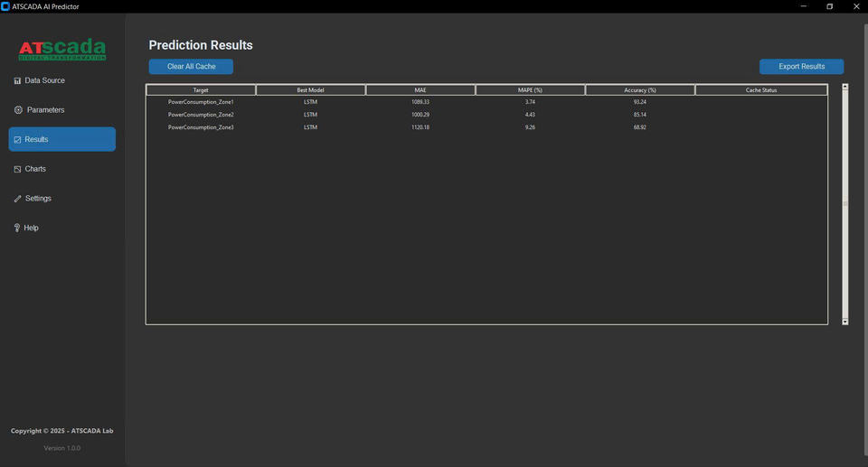The width and height of the screenshot is (868, 467).
Task: Click the LSTM cell for Zone3
Action: tap(310, 127)
